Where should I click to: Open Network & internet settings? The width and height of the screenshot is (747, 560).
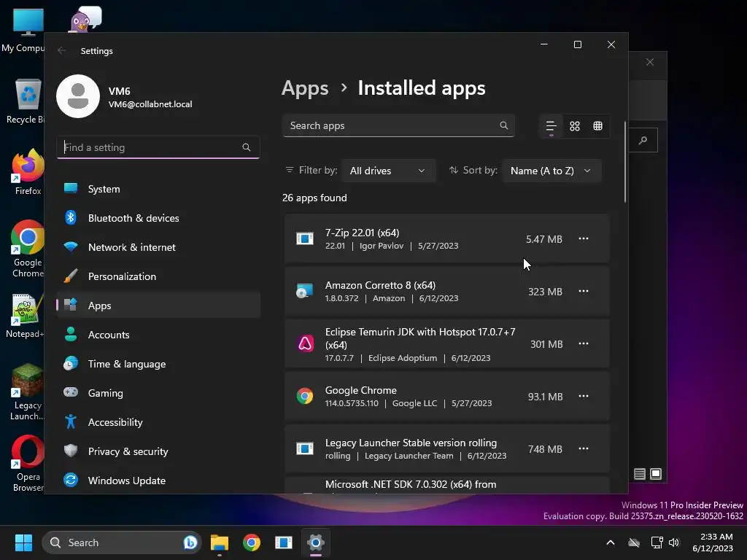tap(158, 247)
